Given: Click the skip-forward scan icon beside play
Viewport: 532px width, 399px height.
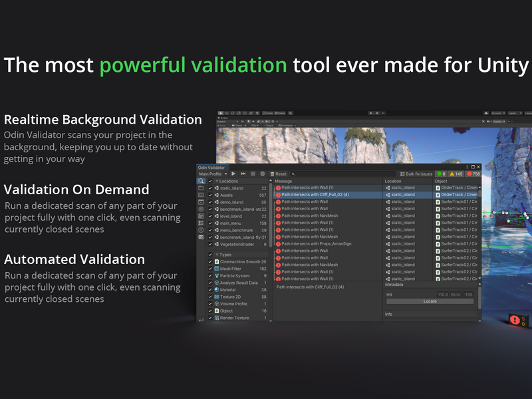Looking at the screenshot, I should [x=243, y=174].
